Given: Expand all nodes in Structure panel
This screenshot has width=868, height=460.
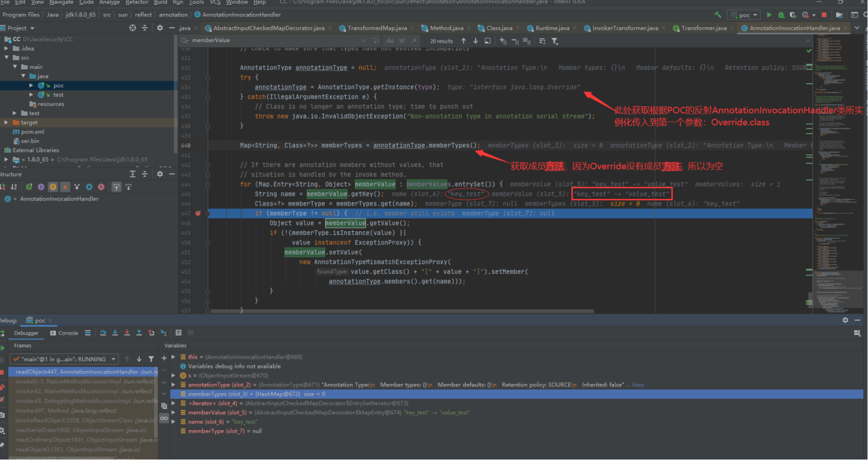Looking at the screenshot, I should pyautogui.click(x=133, y=174).
